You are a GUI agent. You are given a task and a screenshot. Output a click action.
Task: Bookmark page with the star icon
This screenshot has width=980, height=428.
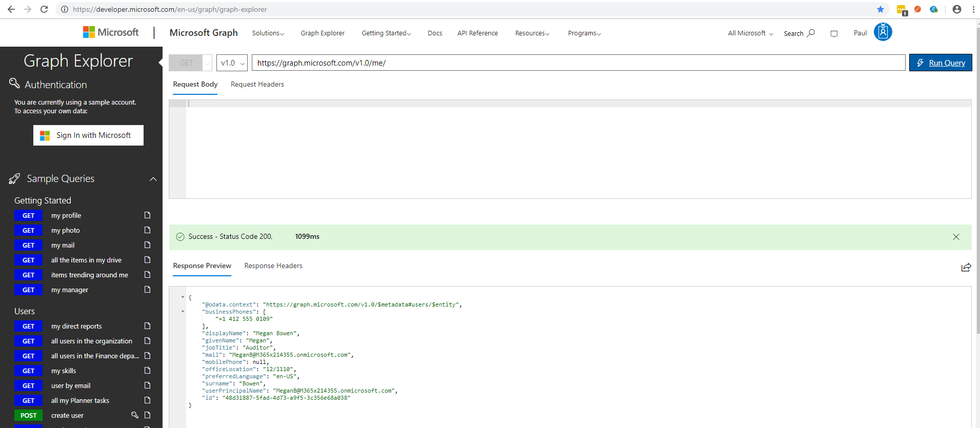coord(881,9)
